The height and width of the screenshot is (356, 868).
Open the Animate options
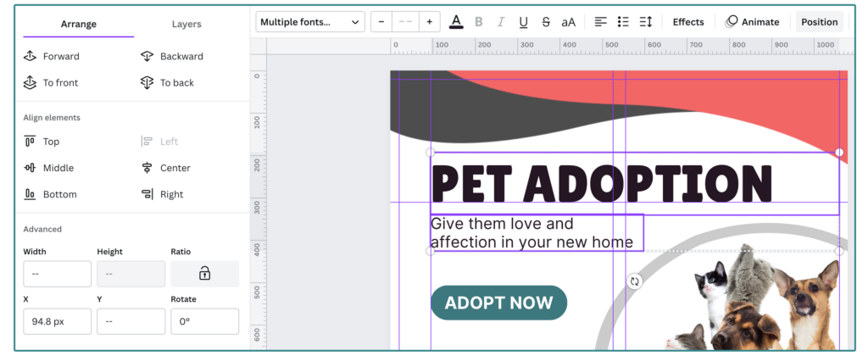[754, 22]
